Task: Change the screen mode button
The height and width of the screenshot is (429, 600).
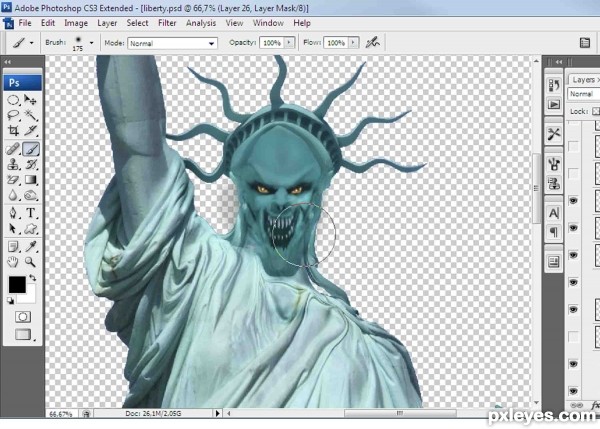Action: [x=23, y=334]
